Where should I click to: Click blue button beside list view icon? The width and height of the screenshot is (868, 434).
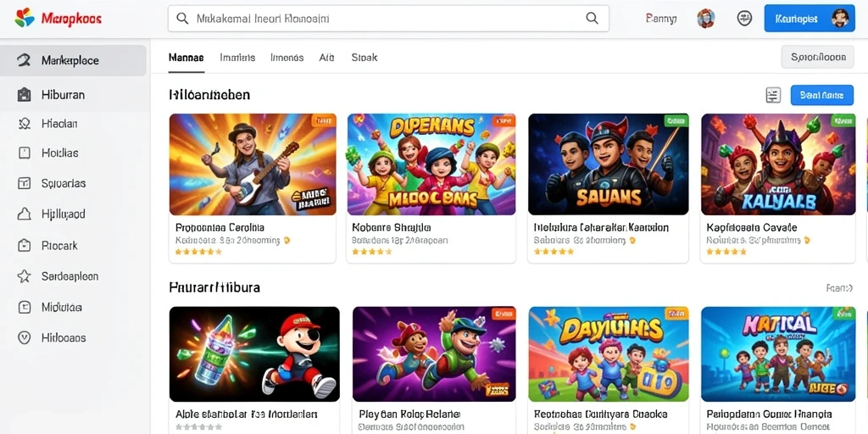[x=822, y=95]
